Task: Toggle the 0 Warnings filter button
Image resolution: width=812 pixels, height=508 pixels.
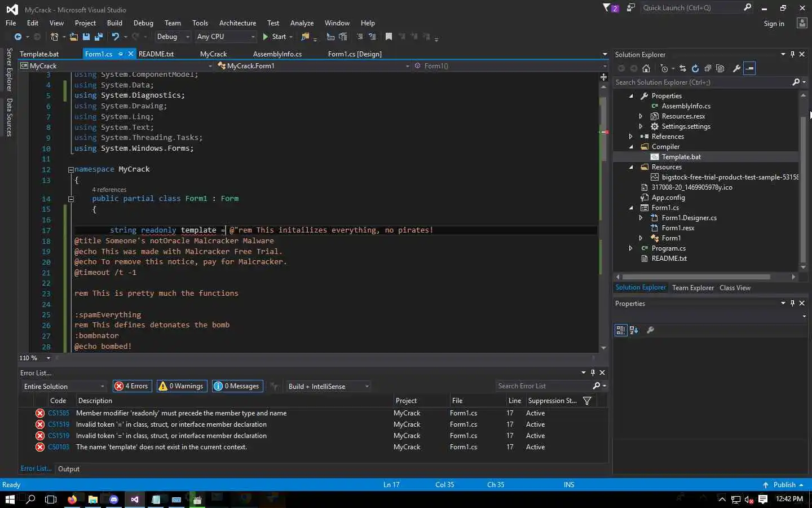Action: point(182,386)
